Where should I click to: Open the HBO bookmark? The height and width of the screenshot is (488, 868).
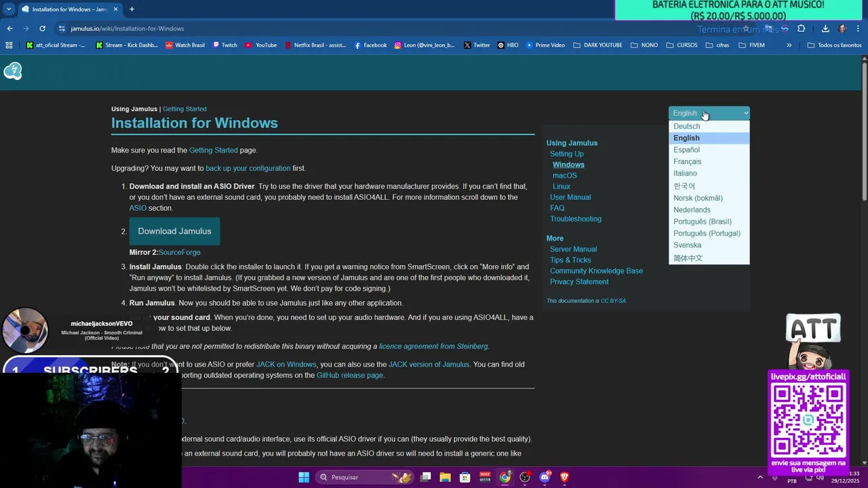508,45
